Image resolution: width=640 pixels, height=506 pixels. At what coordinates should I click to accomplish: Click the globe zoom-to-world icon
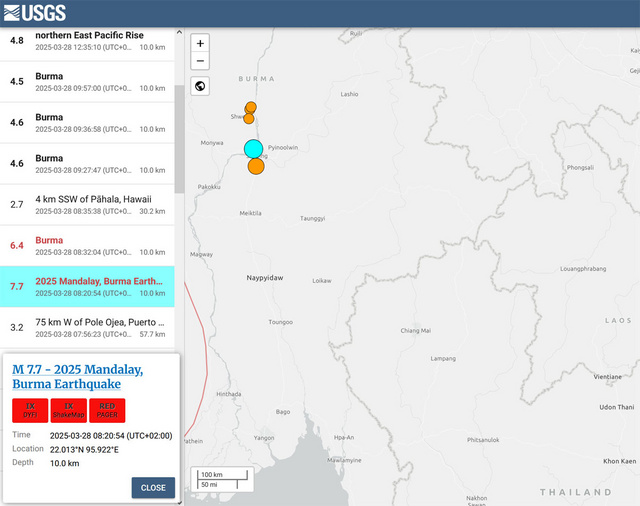point(200,86)
